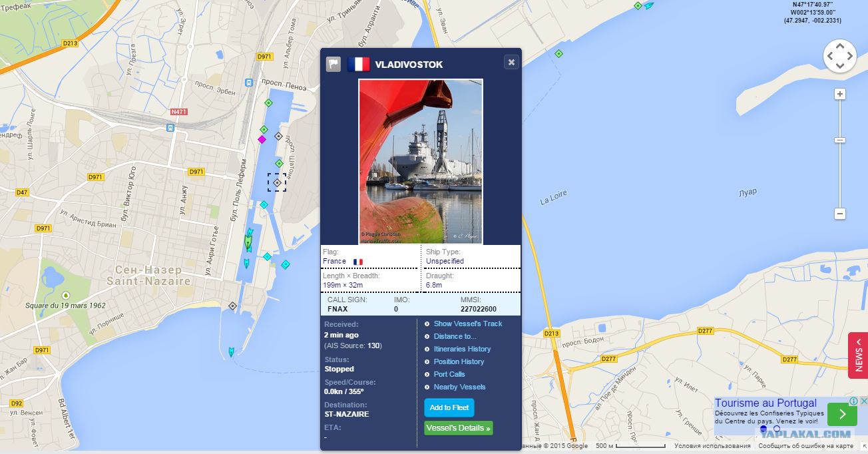
Task: Close the advertisement with the X icon
Action: (x=863, y=401)
